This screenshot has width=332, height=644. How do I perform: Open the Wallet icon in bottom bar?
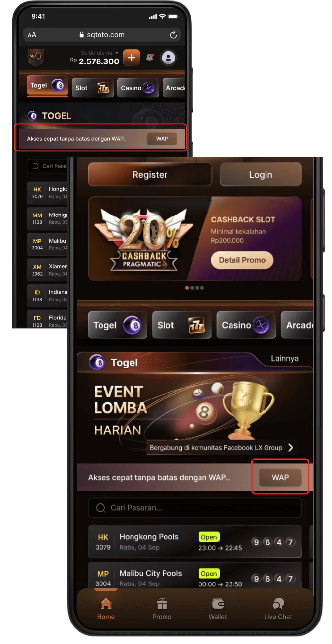coord(218,604)
